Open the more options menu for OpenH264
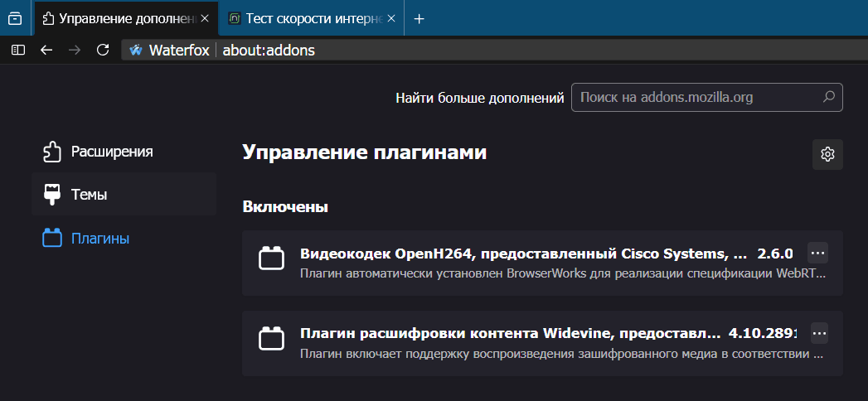This screenshot has height=401, width=868. (818, 253)
